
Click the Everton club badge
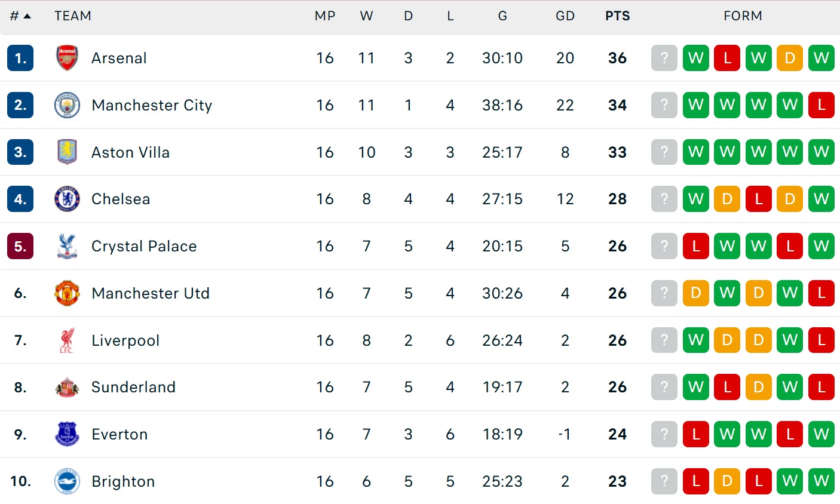coord(67,434)
